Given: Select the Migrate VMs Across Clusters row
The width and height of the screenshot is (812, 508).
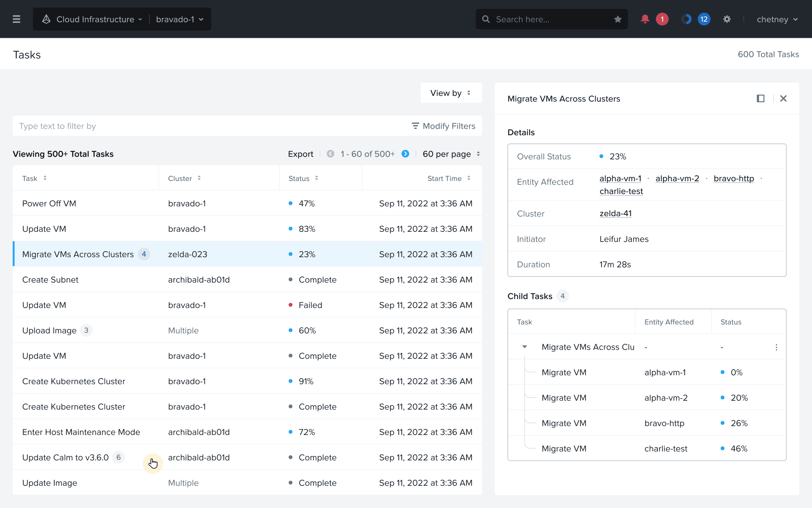Looking at the screenshot, I should (x=247, y=254).
